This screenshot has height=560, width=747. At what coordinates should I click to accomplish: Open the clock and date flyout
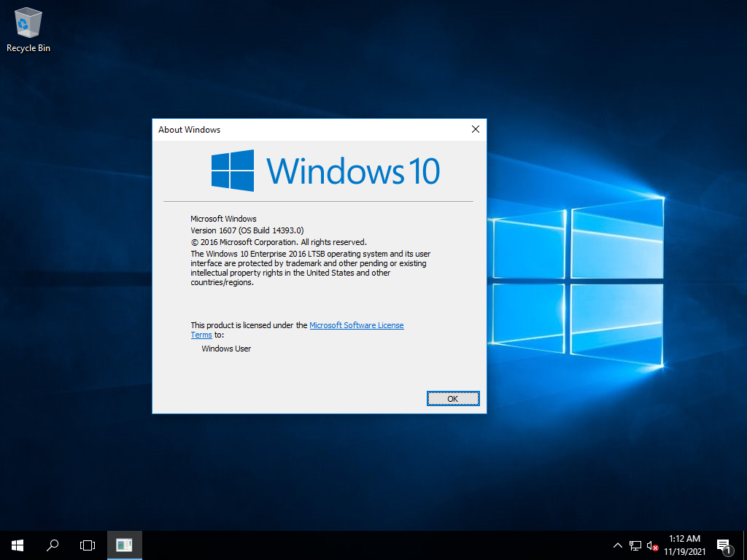[684, 545]
